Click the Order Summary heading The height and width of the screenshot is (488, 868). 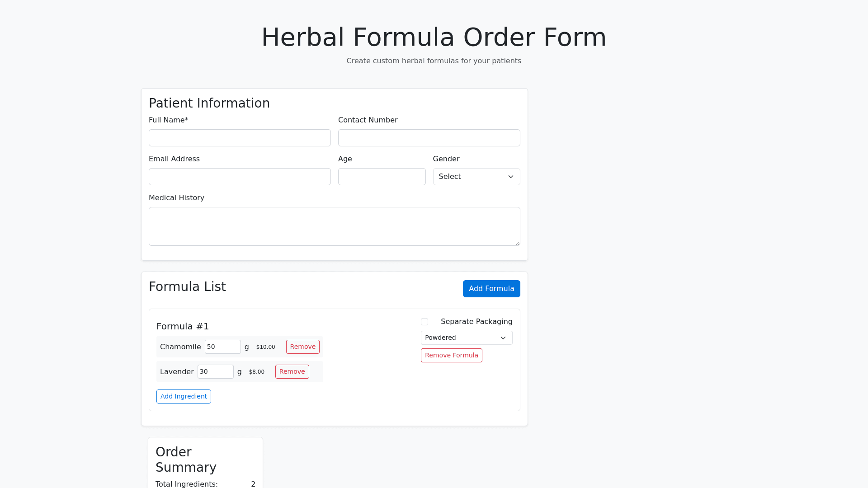186,460
